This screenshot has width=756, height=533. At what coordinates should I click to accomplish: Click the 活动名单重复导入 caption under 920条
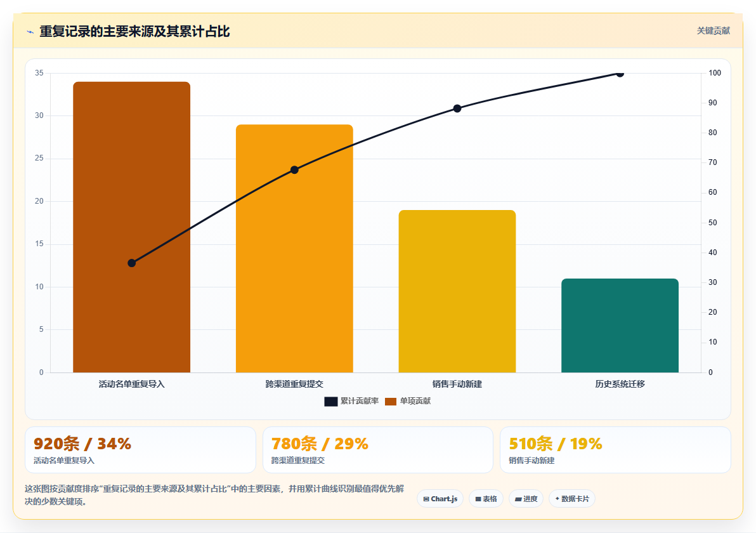pyautogui.click(x=64, y=461)
